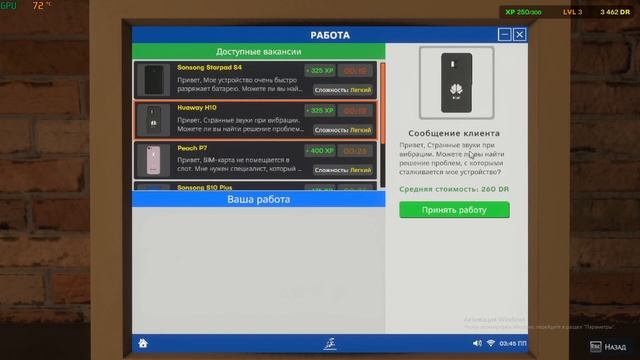Click the Ваша работа header

(x=258, y=199)
